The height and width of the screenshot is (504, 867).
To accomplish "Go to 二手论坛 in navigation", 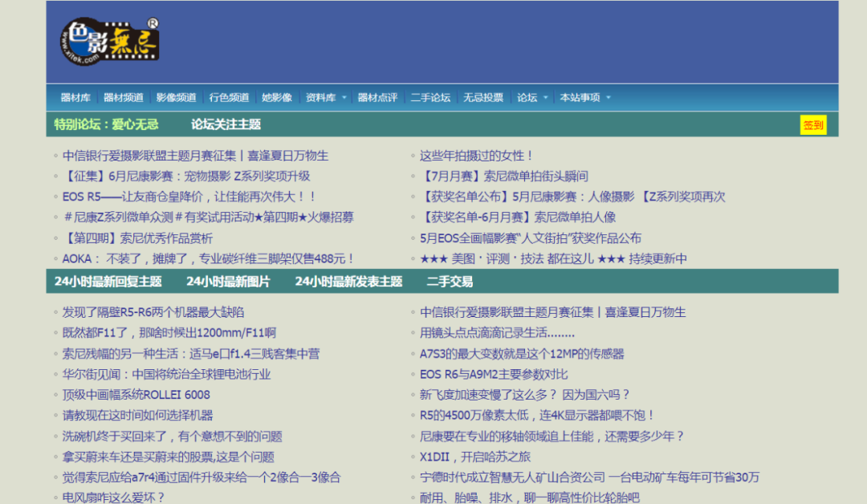I will 430,98.
